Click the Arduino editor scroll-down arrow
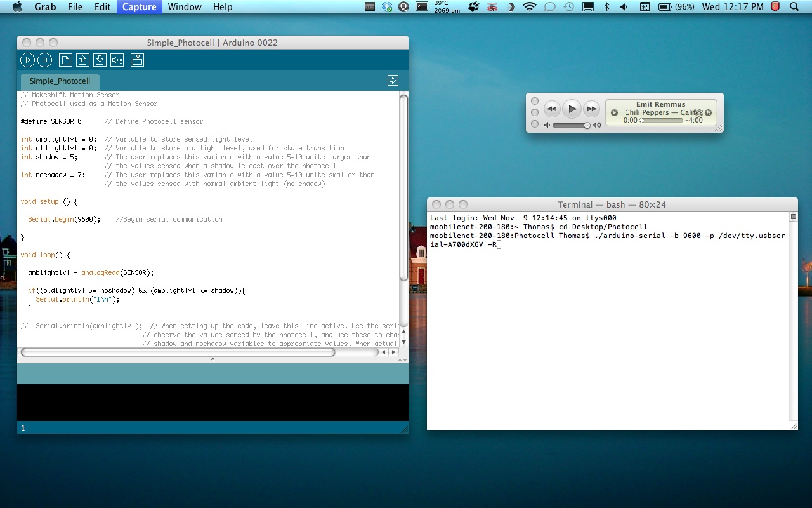This screenshot has height=508, width=812. 403,340
